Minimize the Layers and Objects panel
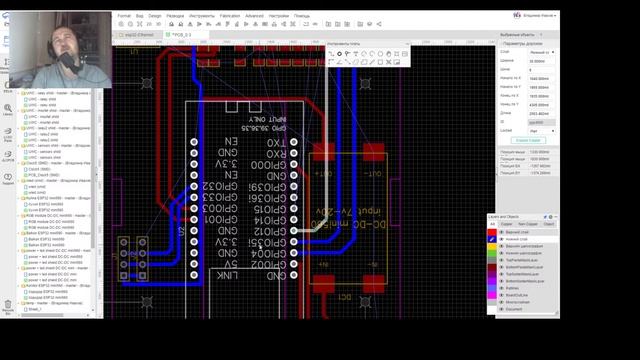This screenshot has height=360, width=640. point(556,217)
